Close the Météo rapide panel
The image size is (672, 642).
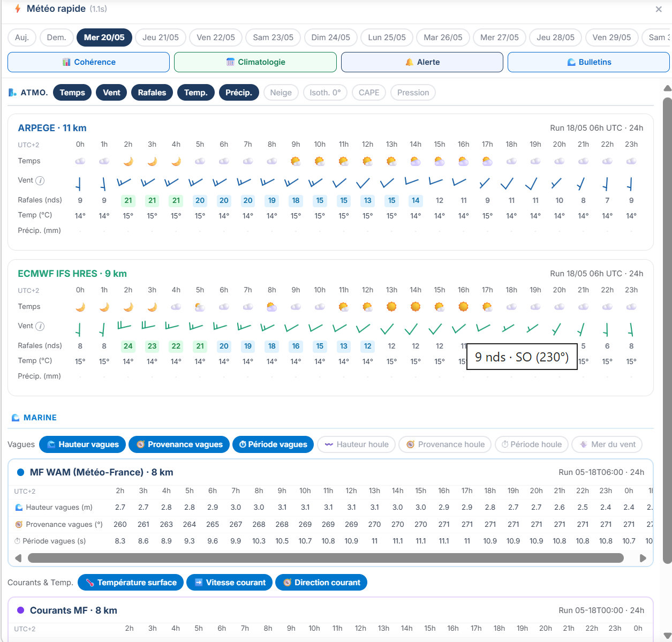659,9
